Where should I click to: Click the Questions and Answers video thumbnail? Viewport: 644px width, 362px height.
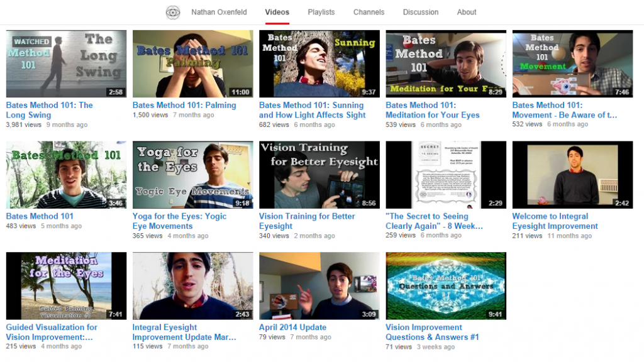coord(445,285)
